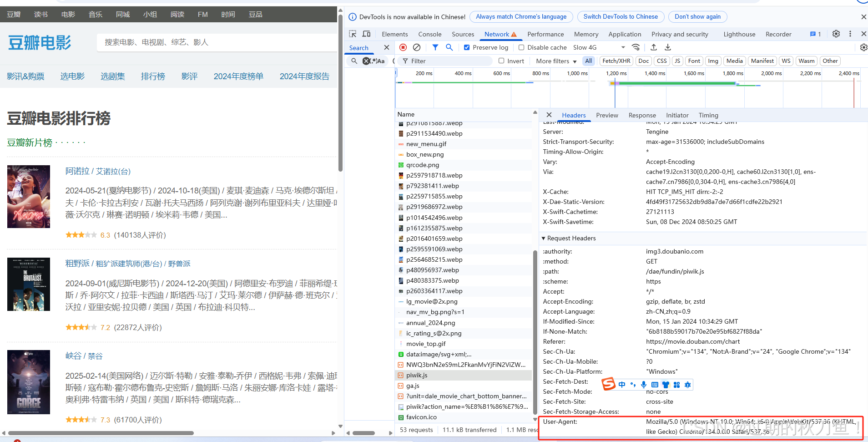
Task: Open DevTools three-dot customize menu
Action: click(850, 34)
